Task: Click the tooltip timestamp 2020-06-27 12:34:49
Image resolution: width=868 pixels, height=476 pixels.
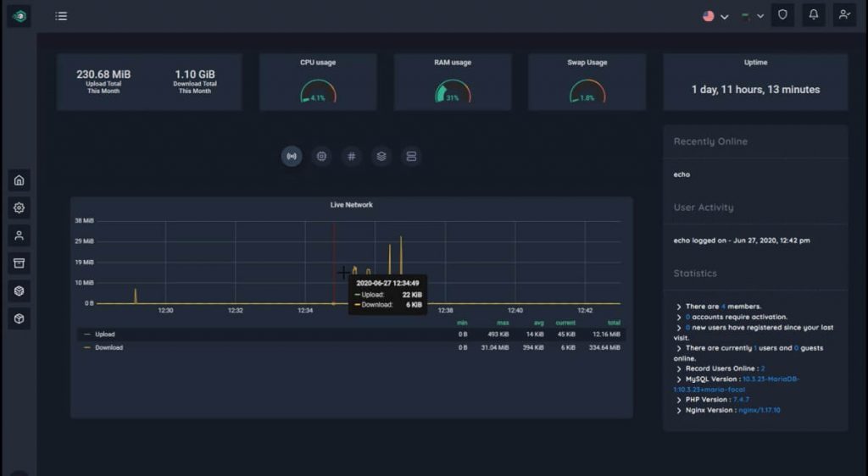Action: [x=387, y=283]
